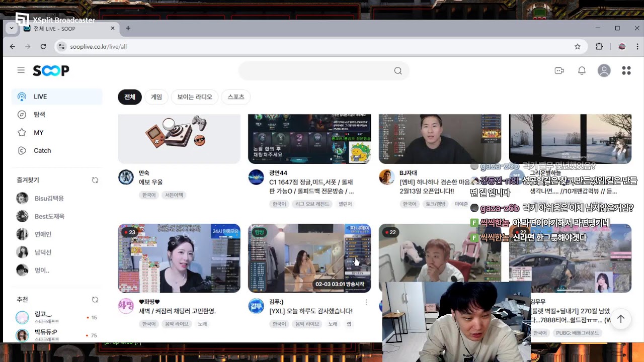This screenshot has width=644, height=362.
Task: Open the 김푸:) stream thumbnail
Action: (x=309, y=258)
